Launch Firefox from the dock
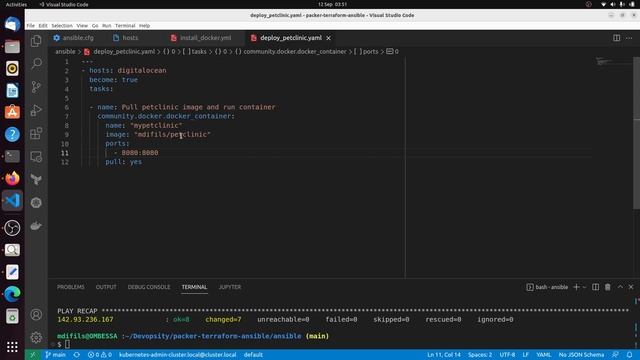640x360 pixels. point(12,178)
